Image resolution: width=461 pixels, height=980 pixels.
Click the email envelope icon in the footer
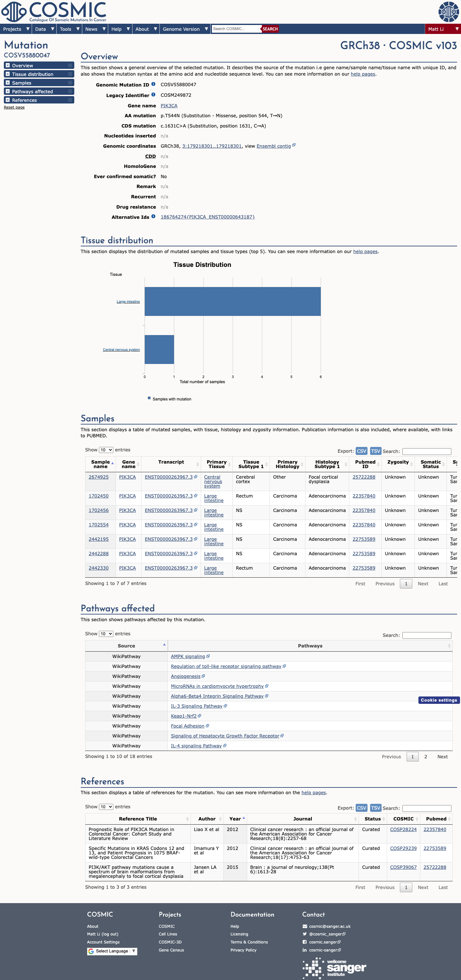tap(305, 926)
